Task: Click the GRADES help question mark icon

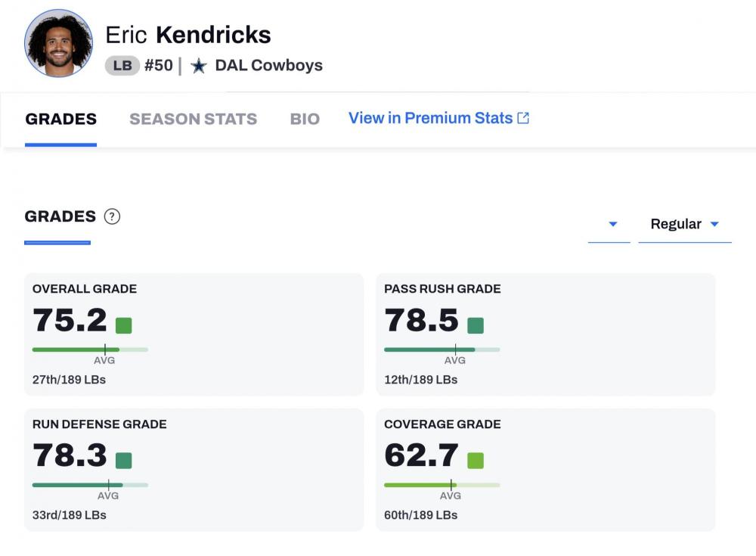Action: click(112, 217)
